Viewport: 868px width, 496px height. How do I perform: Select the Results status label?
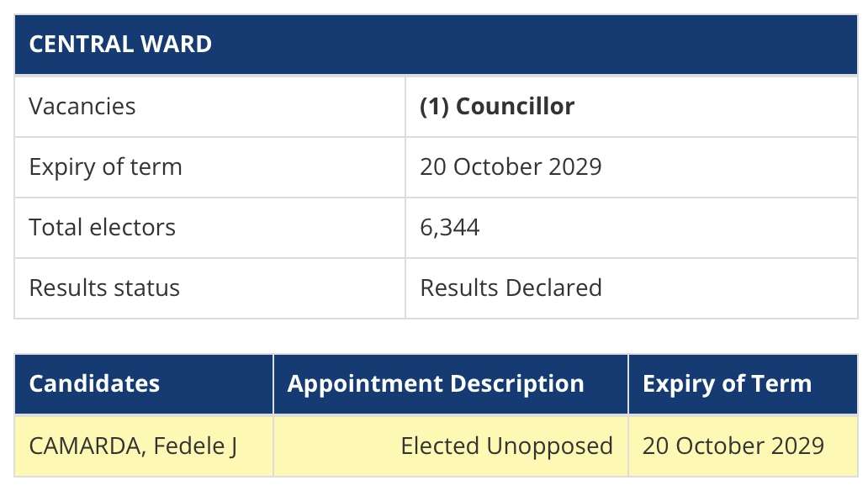104,288
